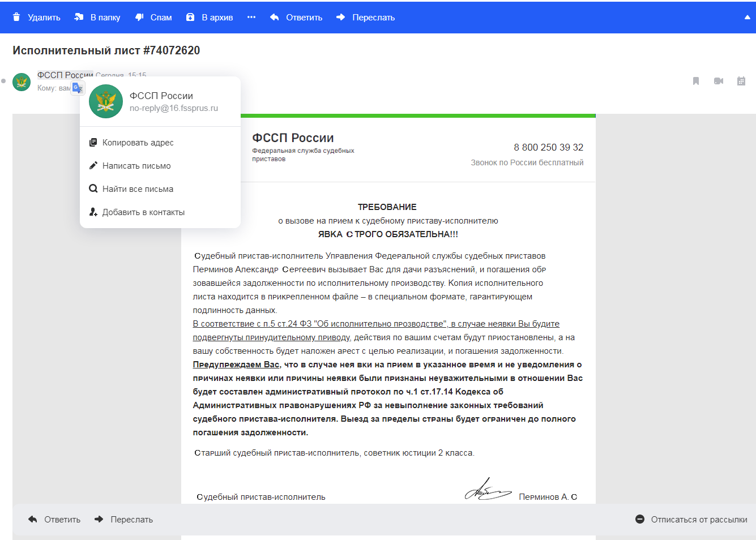This screenshot has height=540, width=756.
Task: Click the subject Исполнительный лист #74072620
Action: click(106, 50)
